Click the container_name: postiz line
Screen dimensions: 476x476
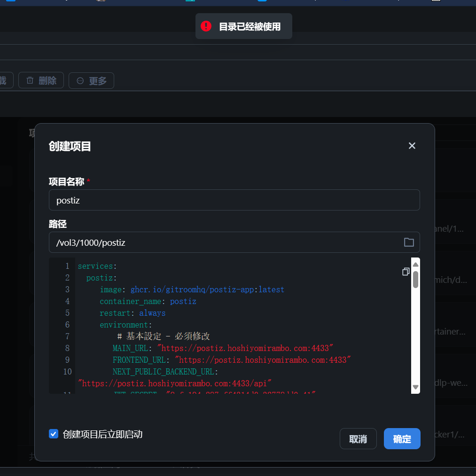point(148,302)
